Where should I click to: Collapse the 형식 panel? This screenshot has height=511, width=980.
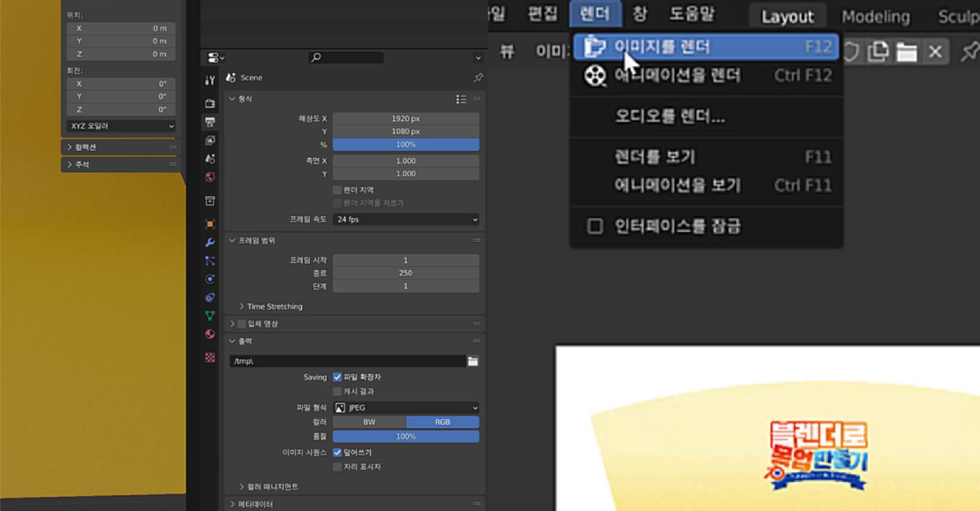tap(232, 99)
